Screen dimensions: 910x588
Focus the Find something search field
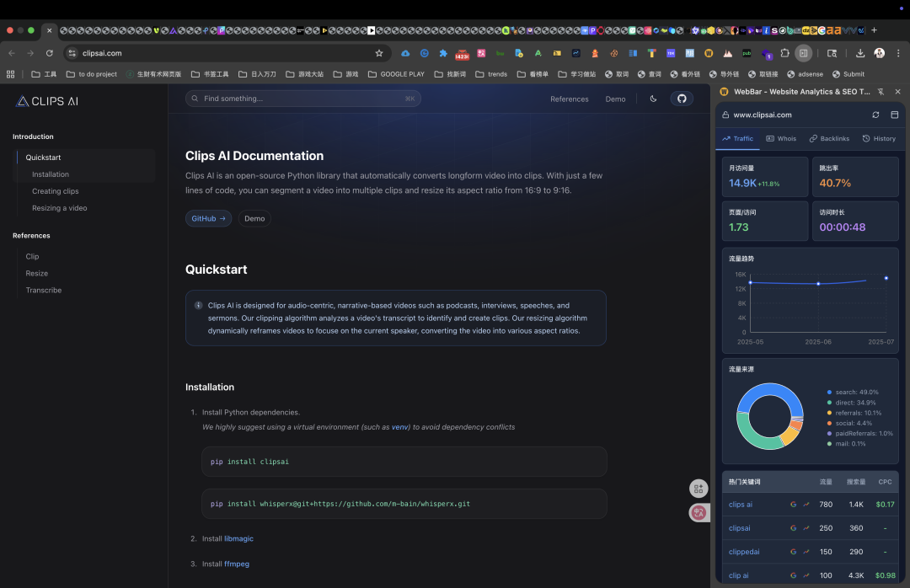[303, 99]
